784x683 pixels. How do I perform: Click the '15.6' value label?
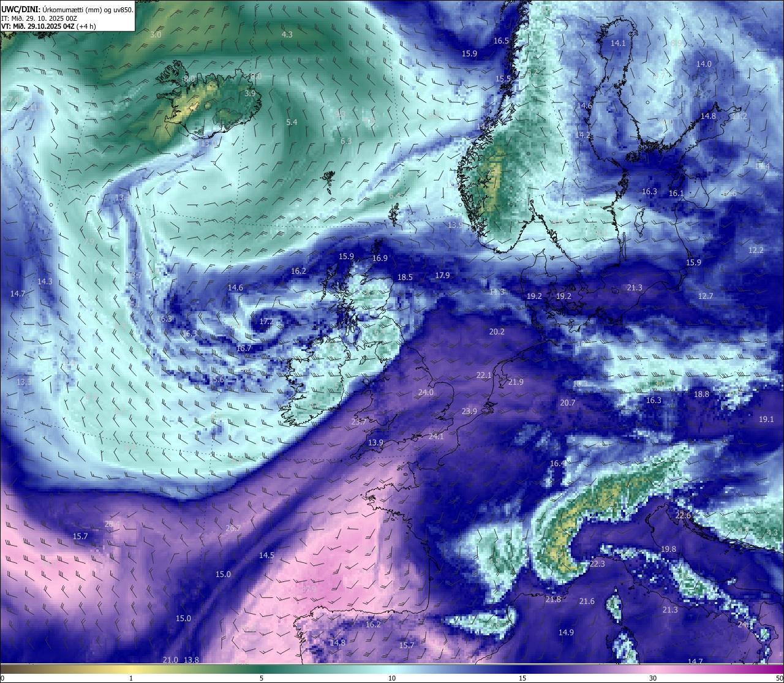pos(216,379)
